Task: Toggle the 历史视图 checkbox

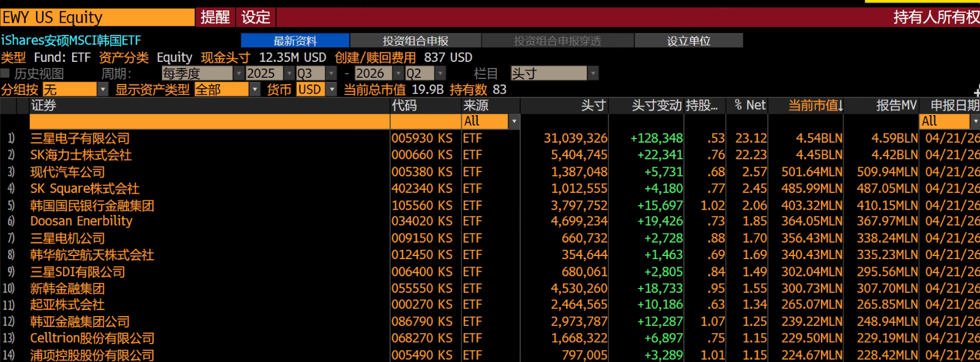Action: click(x=5, y=74)
